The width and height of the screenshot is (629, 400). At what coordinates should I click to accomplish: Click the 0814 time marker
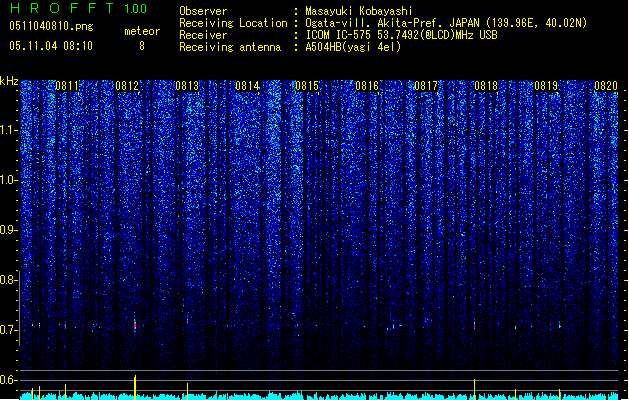(247, 85)
